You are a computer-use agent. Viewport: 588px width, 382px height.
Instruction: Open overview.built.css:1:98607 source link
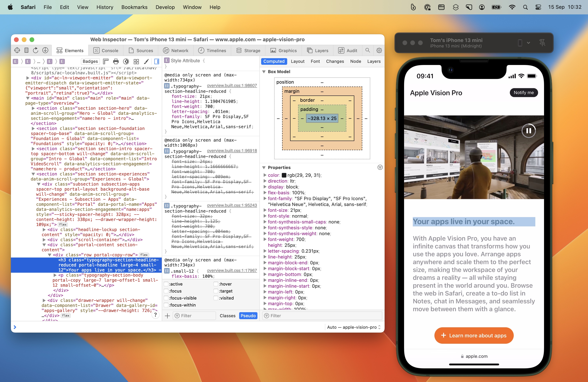click(x=232, y=86)
